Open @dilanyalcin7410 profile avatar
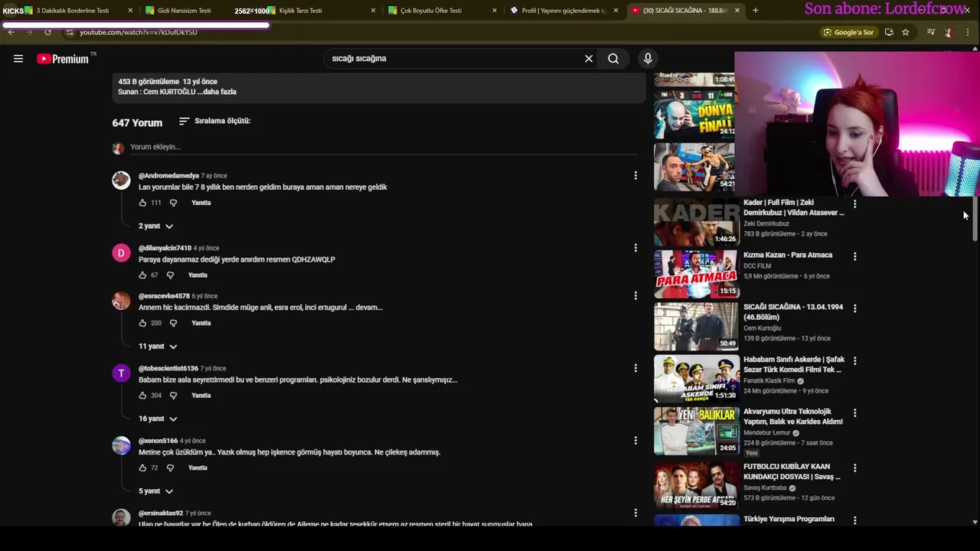The height and width of the screenshot is (551, 980). tap(121, 253)
